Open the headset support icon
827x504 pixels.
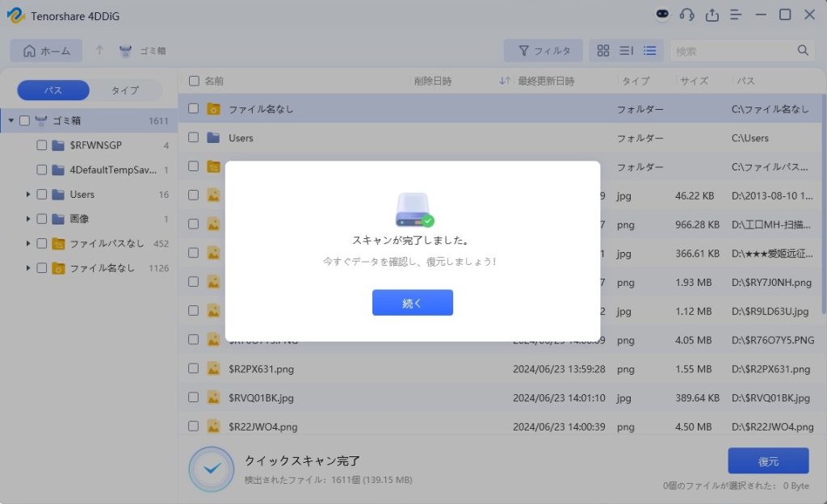(686, 15)
